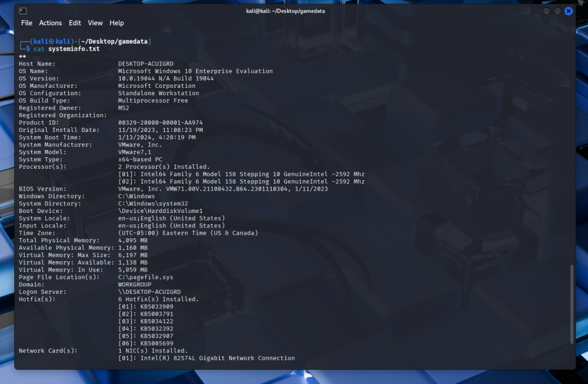Open the Actions menu
Image resolution: width=588 pixels, height=384 pixels.
(x=51, y=23)
